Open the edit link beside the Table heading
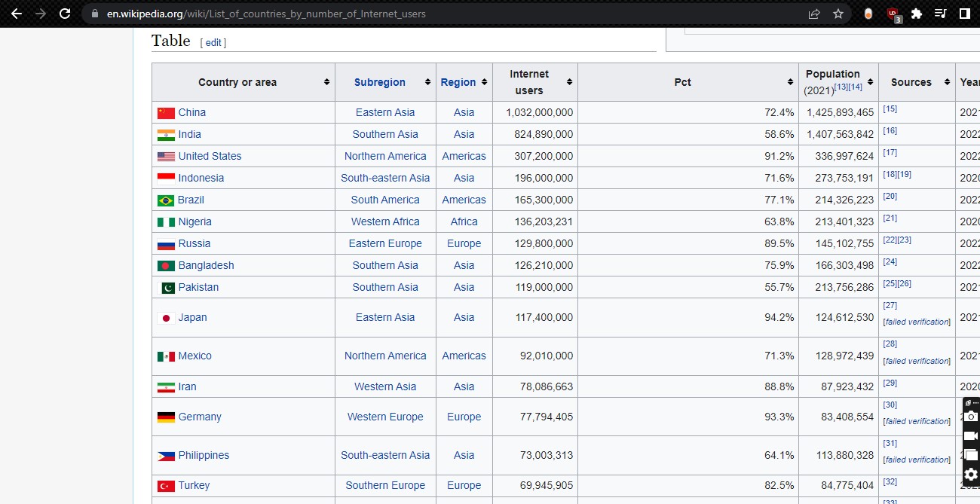The image size is (980, 504). tap(213, 43)
